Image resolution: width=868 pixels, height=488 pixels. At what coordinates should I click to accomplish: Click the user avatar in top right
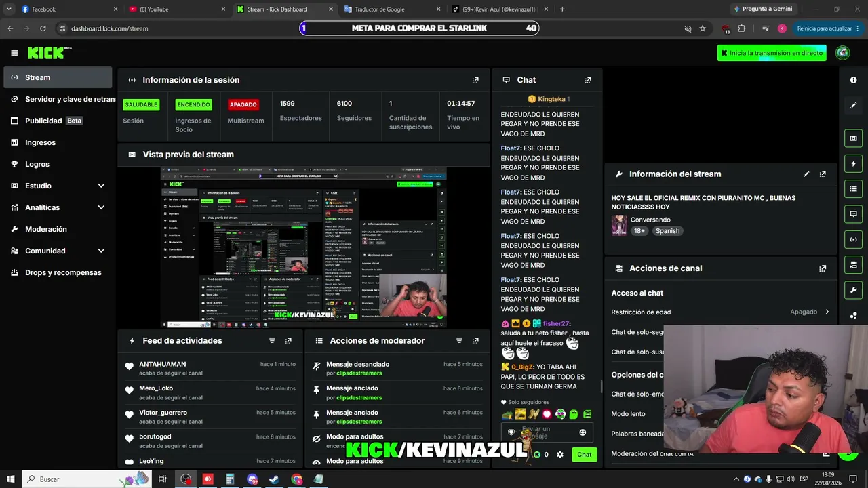pos(843,53)
